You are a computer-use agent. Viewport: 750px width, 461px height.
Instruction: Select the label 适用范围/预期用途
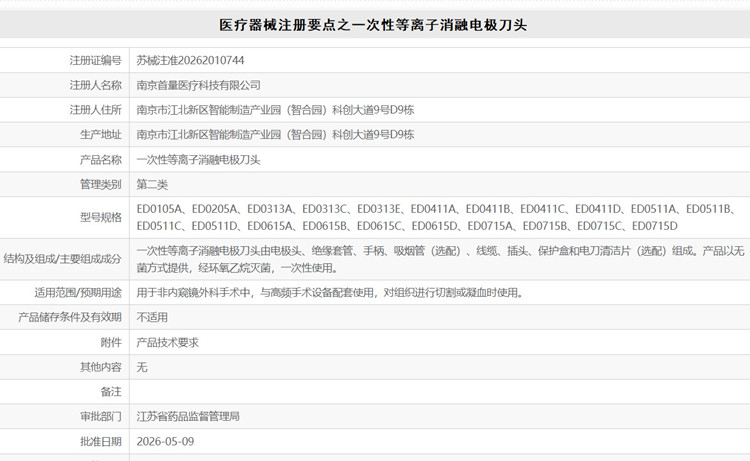pos(78,293)
